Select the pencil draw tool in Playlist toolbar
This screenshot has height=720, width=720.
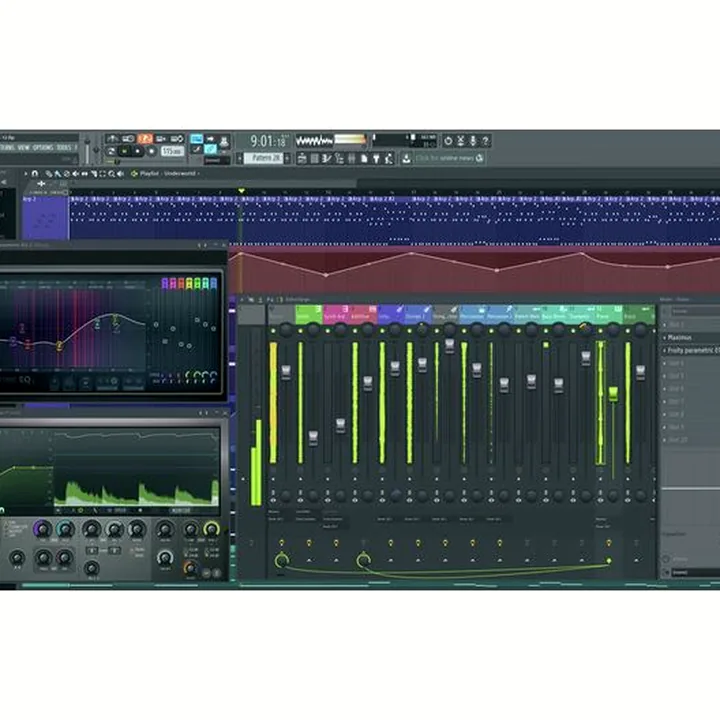coord(48,174)
